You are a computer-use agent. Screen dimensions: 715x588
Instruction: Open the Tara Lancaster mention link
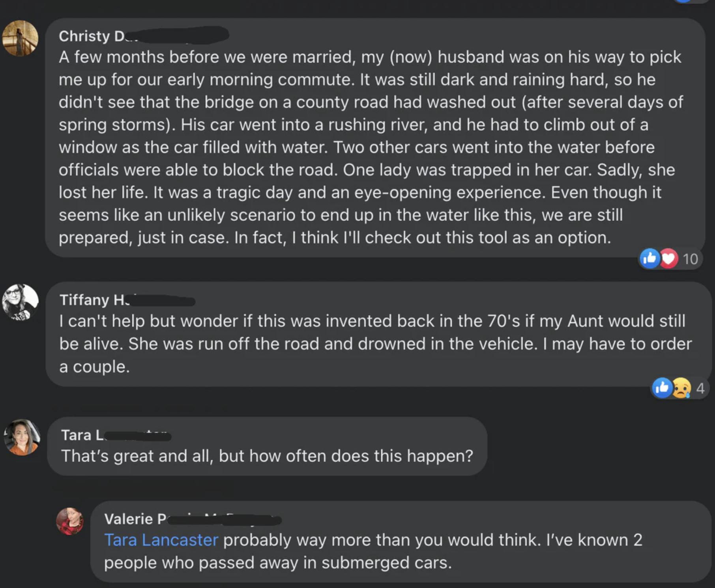tap(161, 540)
